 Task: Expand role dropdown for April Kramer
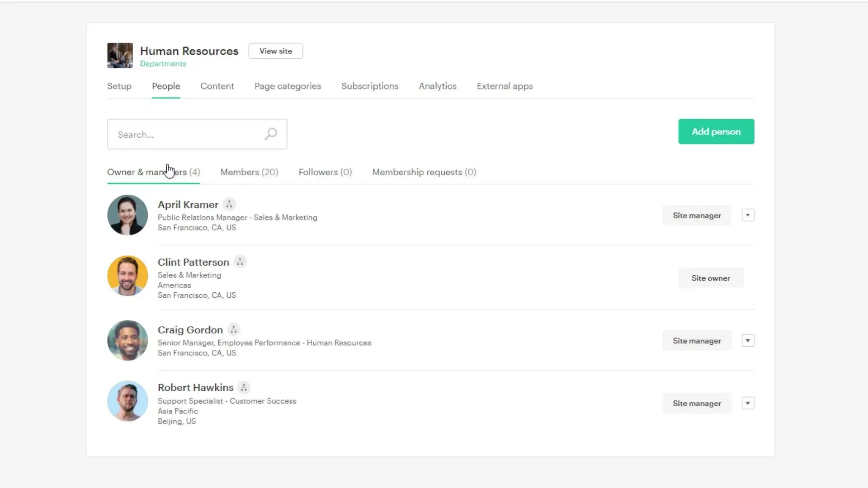pyautogui.click(x=748, y=215)
